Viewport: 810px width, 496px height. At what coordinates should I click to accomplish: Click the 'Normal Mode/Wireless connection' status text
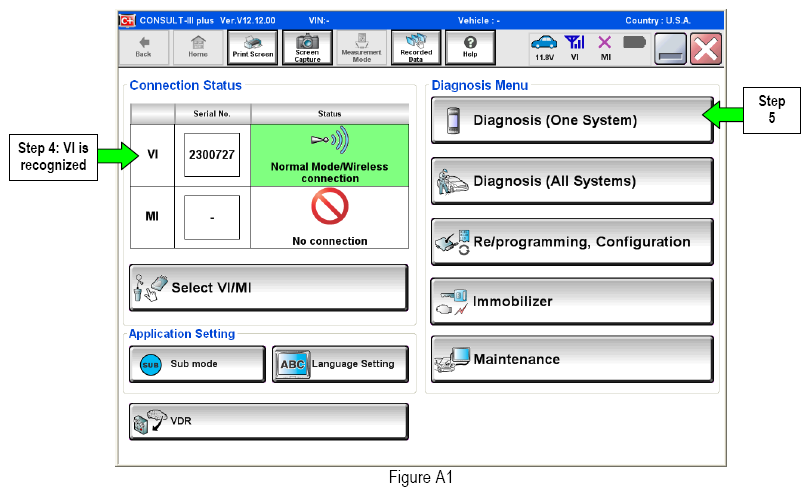coord(330,173)
